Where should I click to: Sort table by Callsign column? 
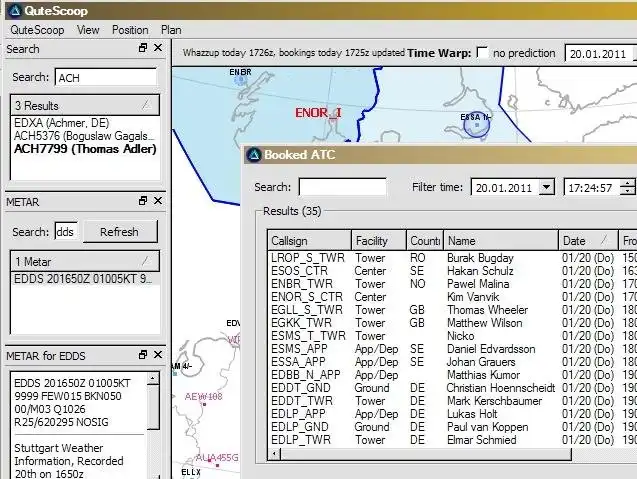point(310,241)
